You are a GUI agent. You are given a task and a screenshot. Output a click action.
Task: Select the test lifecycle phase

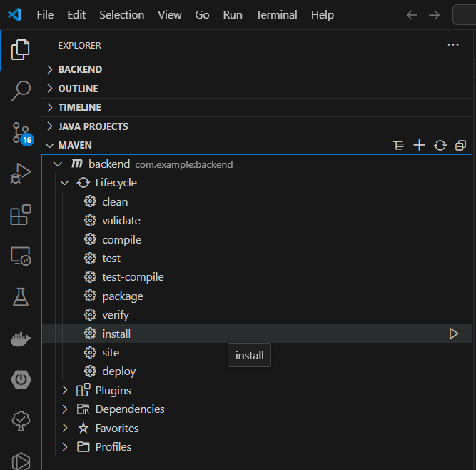tap(257, 259)
